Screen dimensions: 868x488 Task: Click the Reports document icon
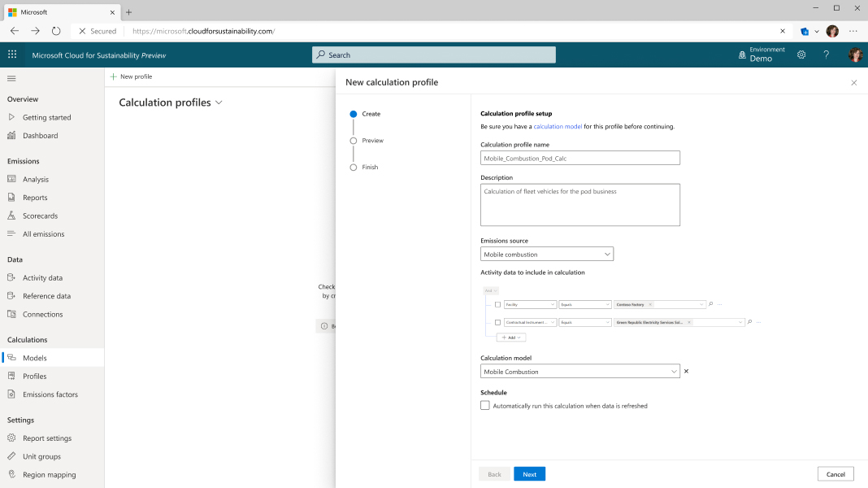point(11,197)
